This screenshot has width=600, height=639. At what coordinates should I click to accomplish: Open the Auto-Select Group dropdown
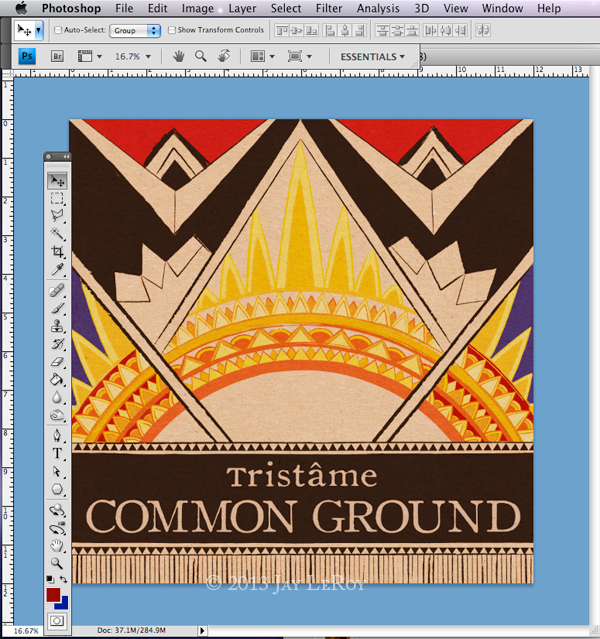click(135, 31)
